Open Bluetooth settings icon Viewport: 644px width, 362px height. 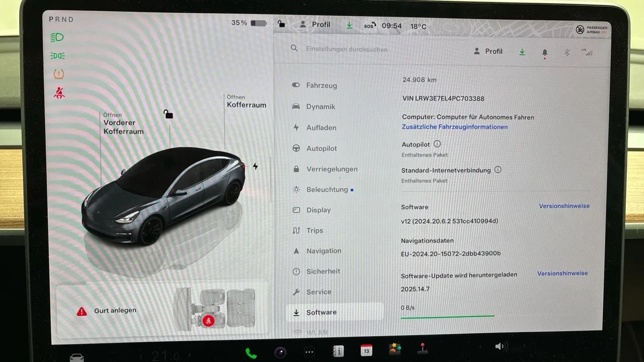pyautogui.click(x=566, y=52)
